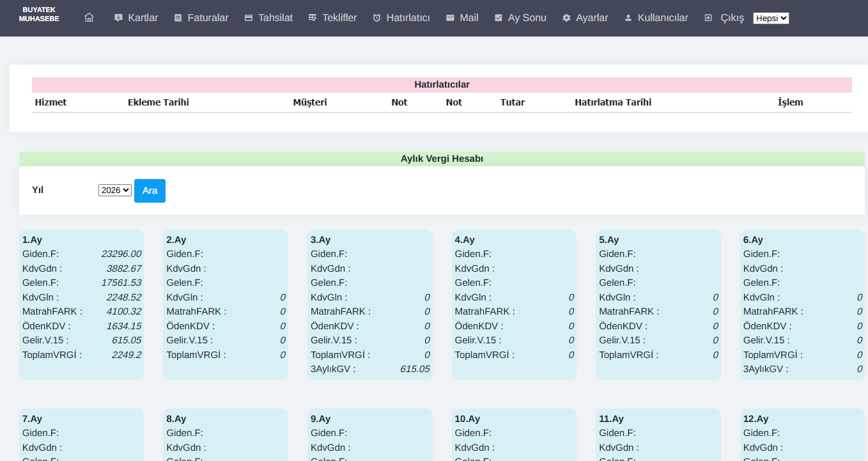Click the BUYATEK MUHASEBE logo link
Viewport: 868px width, 461px height.
tap(39, 15)
